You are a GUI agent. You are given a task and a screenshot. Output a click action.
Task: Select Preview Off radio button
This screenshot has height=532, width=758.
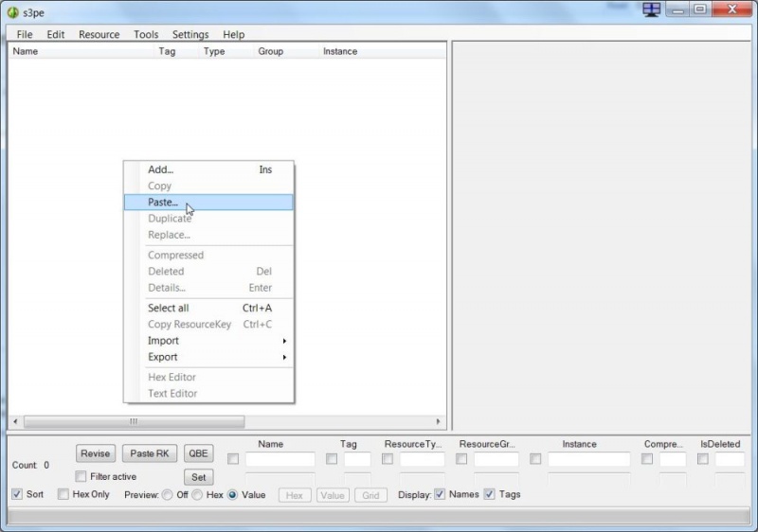click(168, 495)
